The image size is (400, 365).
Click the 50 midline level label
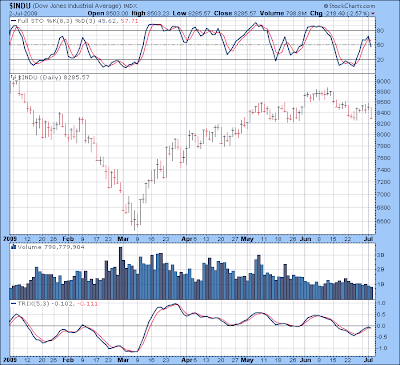(x=380, y=45)
